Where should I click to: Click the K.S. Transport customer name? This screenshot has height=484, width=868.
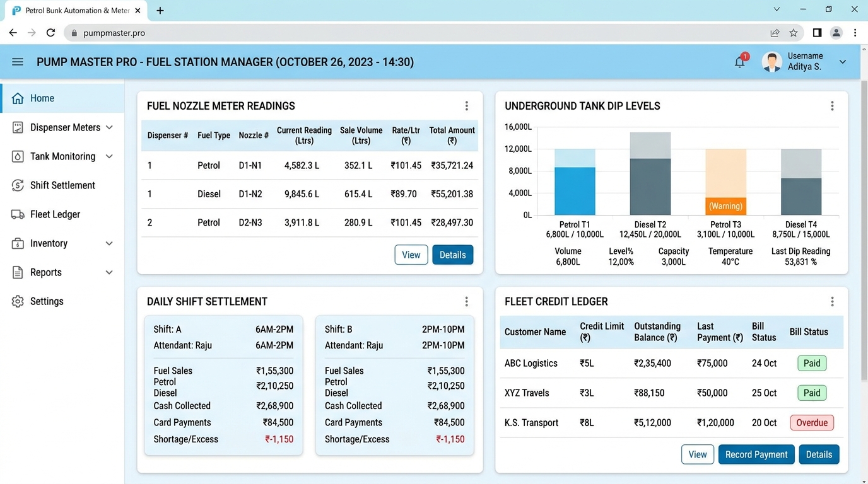click(x=531, y=423)
